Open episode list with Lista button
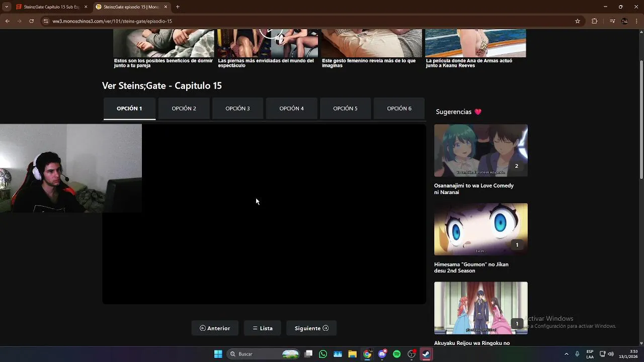Viewport: 644px width, 362px height. pos(263,328)
